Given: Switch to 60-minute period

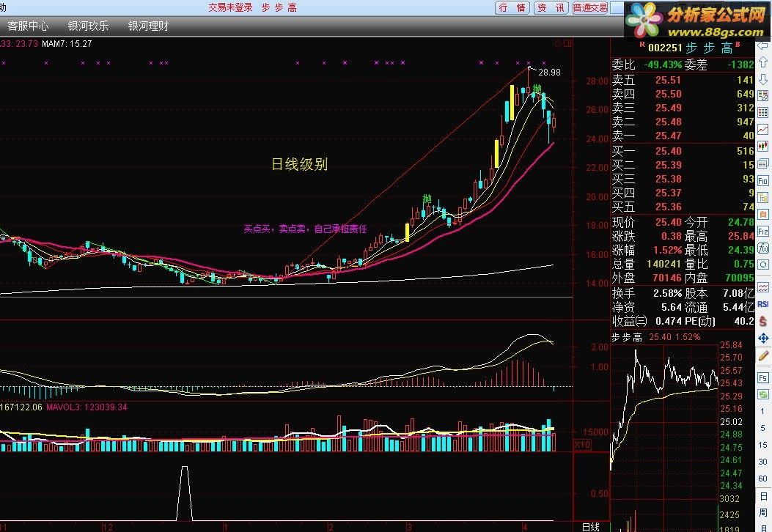Looking at the screenshot, I should [762, 479].
